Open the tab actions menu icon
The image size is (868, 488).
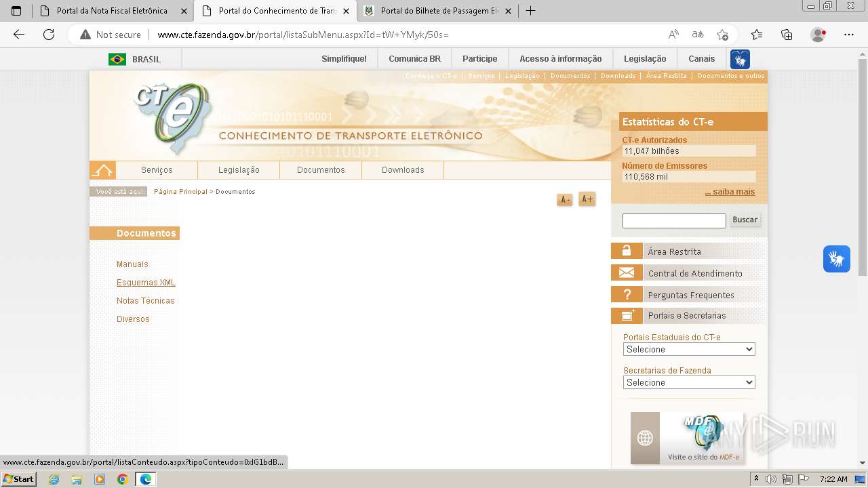pyautogui.click(x=16, y=11)
